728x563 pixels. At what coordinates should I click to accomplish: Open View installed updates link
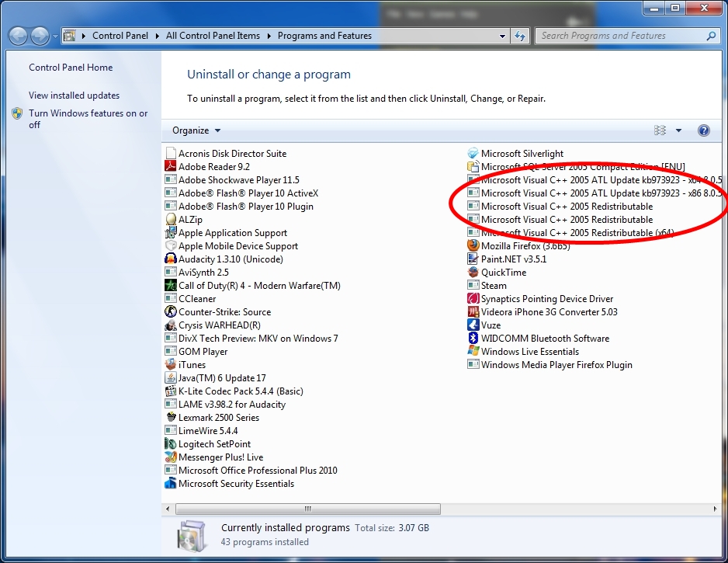(75, 96)
